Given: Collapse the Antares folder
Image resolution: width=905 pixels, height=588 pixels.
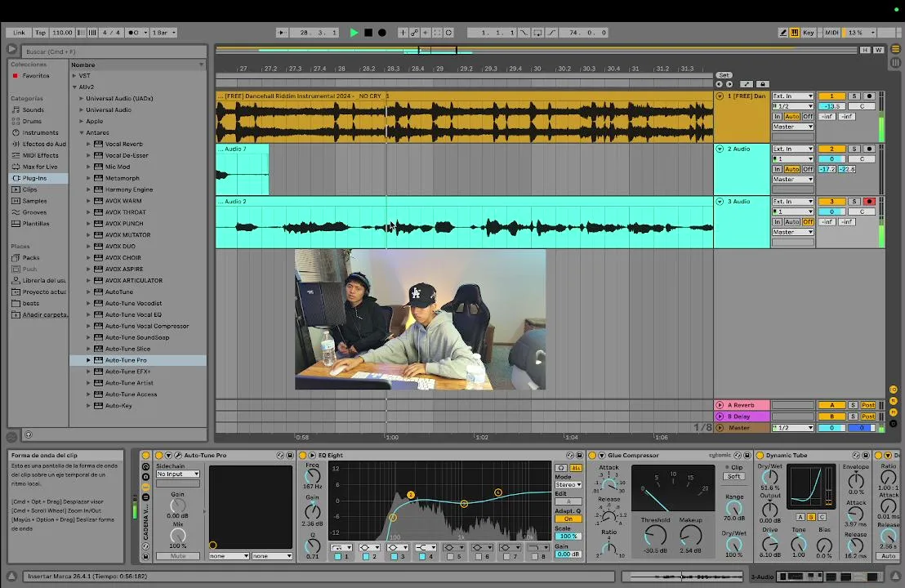Looking at the screenshot, I should pos(82,133).
